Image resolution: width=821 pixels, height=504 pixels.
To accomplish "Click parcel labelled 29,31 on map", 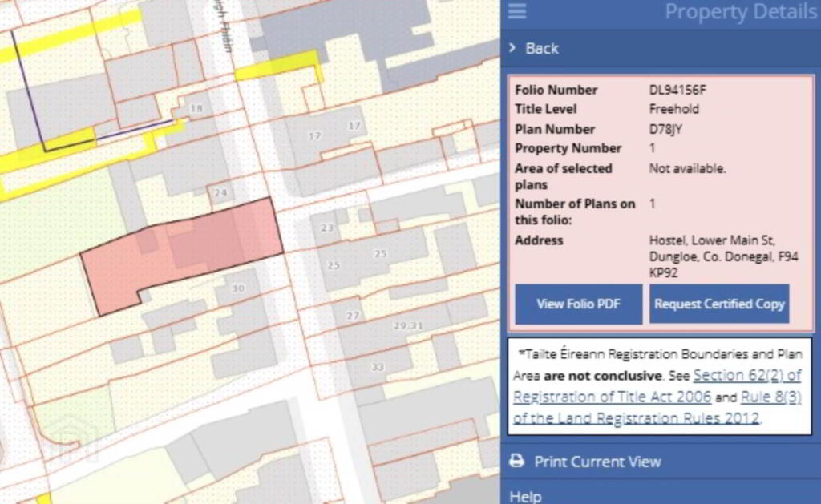I will click(x=408, y=325).
